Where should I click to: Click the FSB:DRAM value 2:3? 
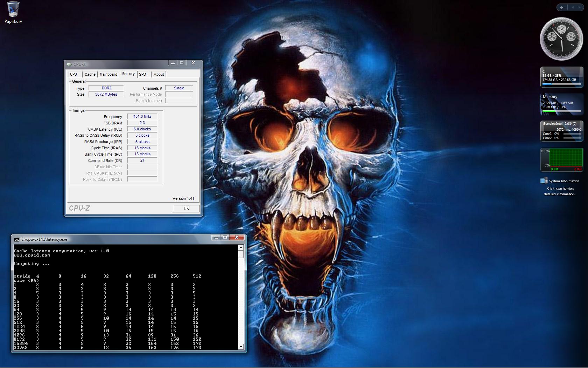point(142,123)
